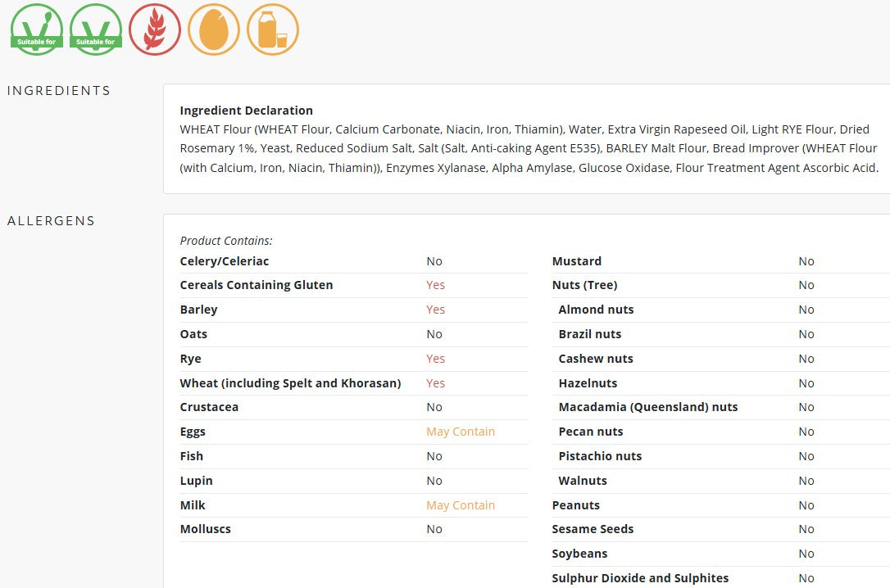The height and width of the screenshot is (588, 890).
Task: Click the Yes value beside Barley
Action: (x=435, y=310)
